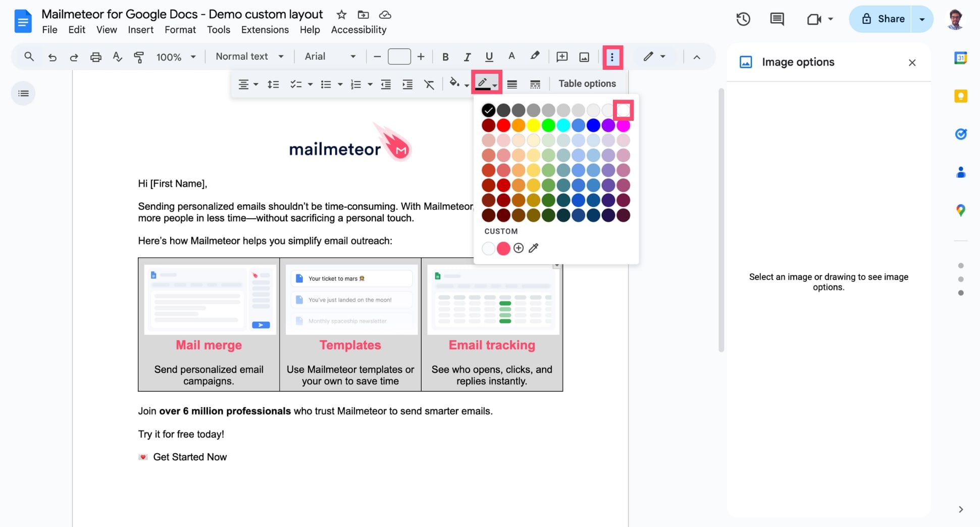Screen dimensions: 980x527
Task: Move document to a folder
Action: coord(363,15)
